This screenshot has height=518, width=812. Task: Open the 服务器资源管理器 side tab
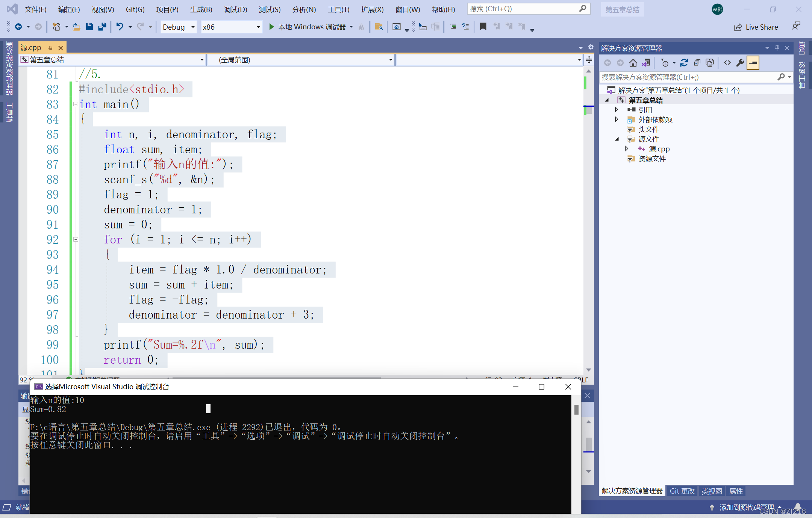[x=9, y=68]
